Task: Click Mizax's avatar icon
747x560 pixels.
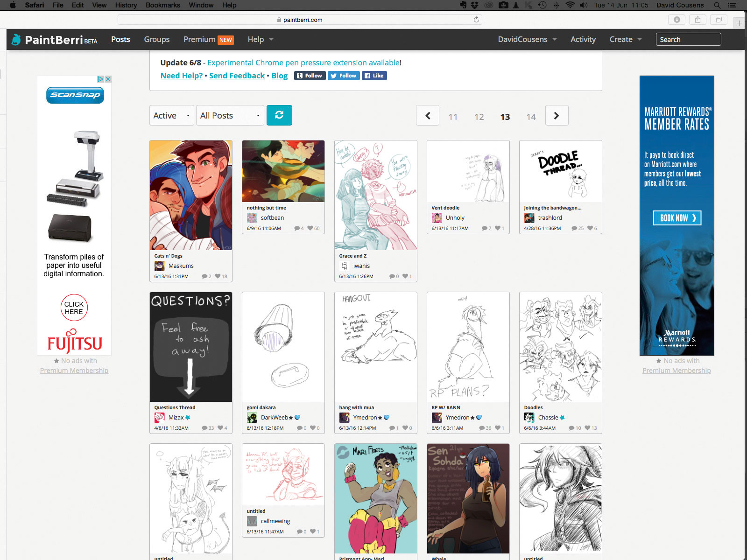Action: [x=160, y=418]
